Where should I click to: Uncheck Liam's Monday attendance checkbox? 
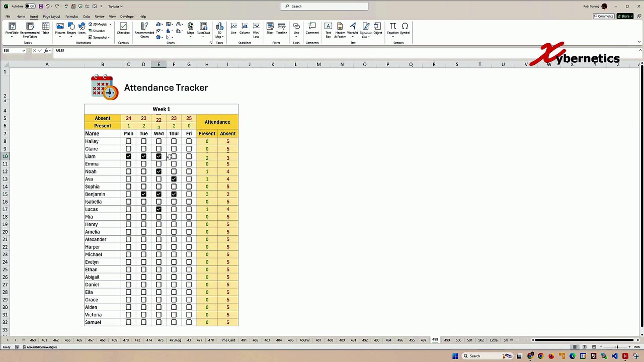point(128,156)
